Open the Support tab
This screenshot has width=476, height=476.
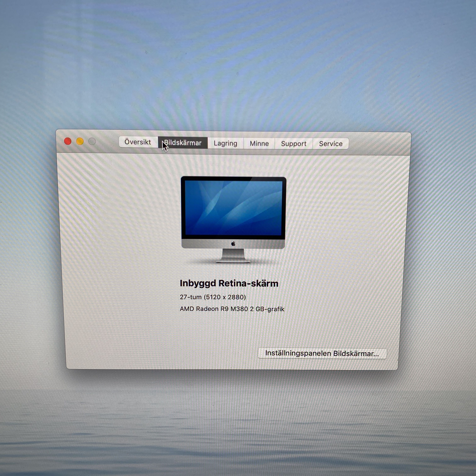tap(293, 144)
